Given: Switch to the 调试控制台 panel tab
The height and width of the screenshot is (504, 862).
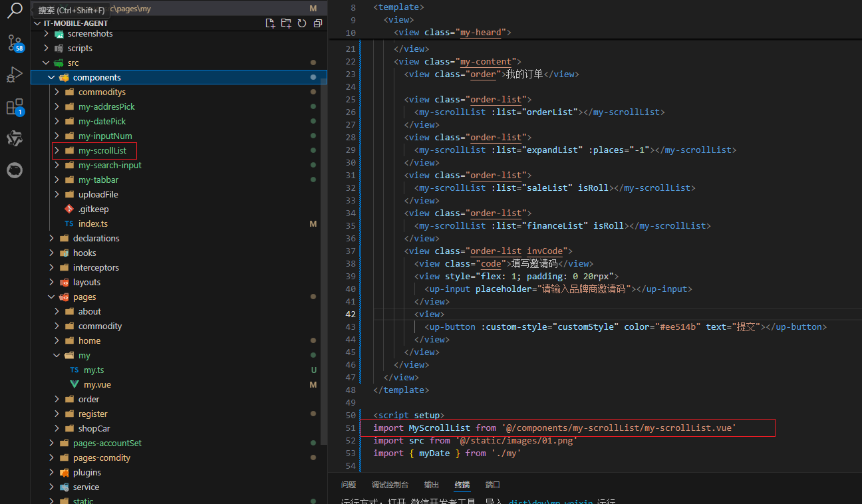Looking at the screenshot, I should point(390,485).
